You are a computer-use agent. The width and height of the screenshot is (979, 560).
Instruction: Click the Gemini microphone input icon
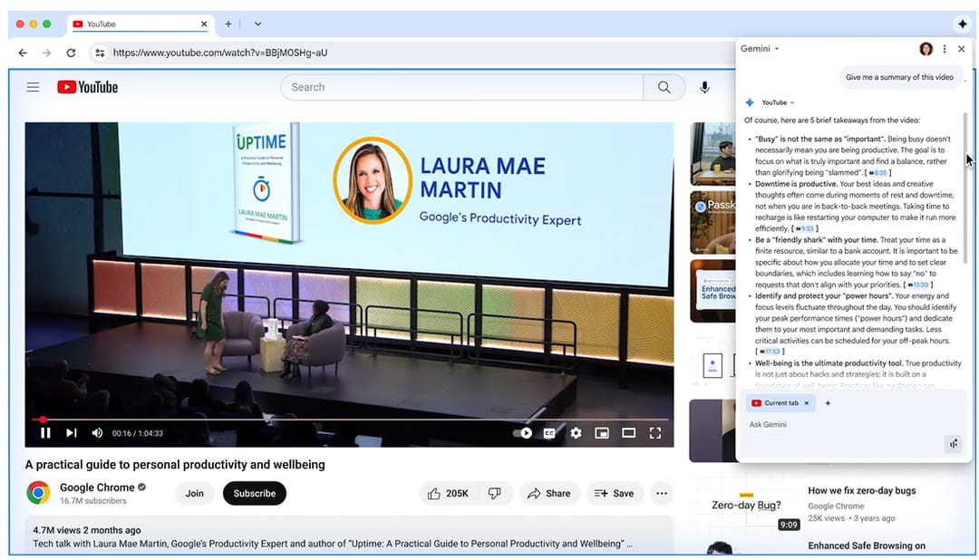953,443
